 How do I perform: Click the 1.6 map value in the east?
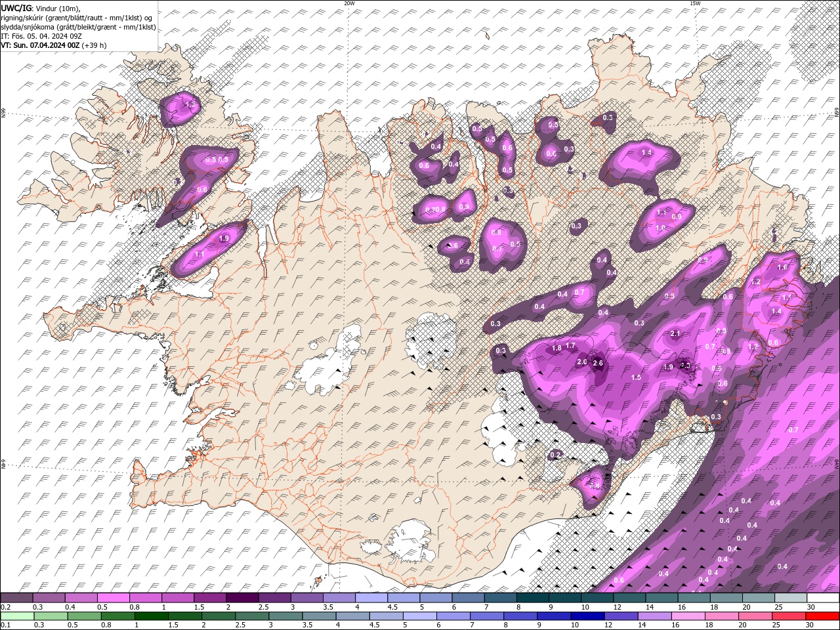tap(782, 267)
